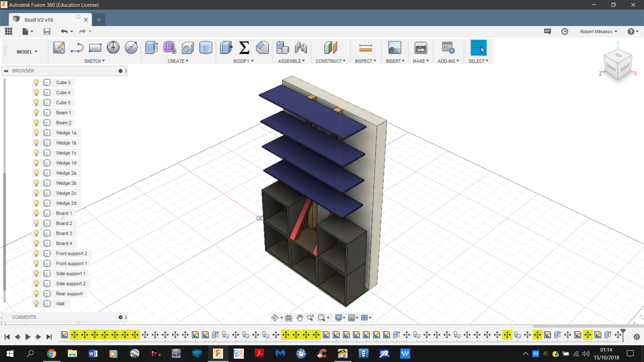644x362 pixels.
Task: Pick the Rectangle sketch tool
Action: pyautogui.click(x=95, y=48)
